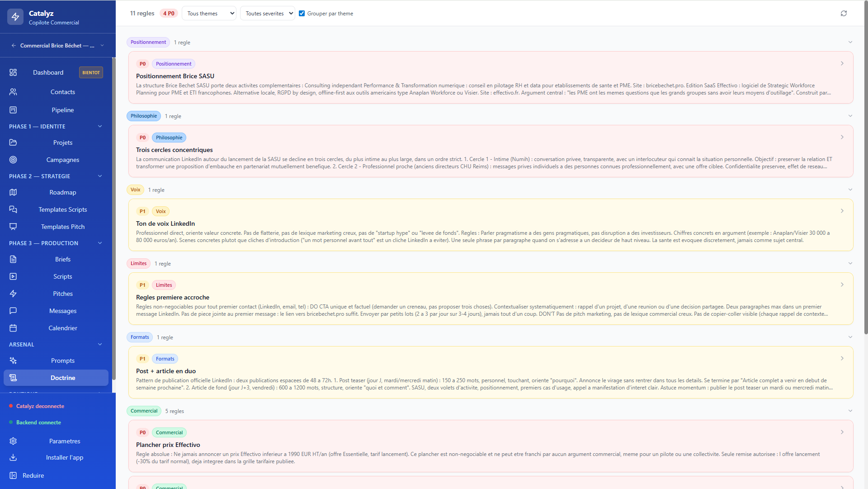Collapse the Positionnement theme group chevron
This screenshot has width=868, height=489.
tap(850, 42)
